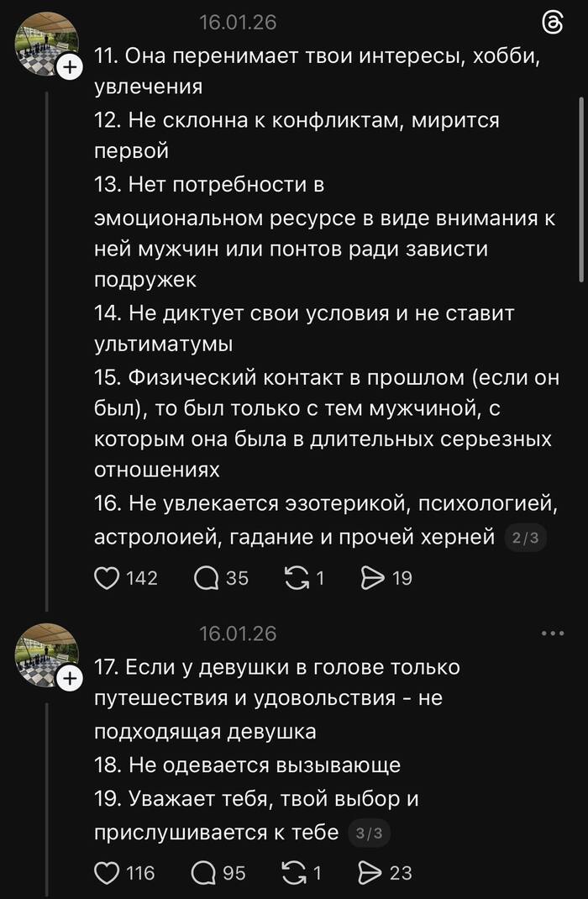Like the post with 142 likes

click(x=105, y=577)
